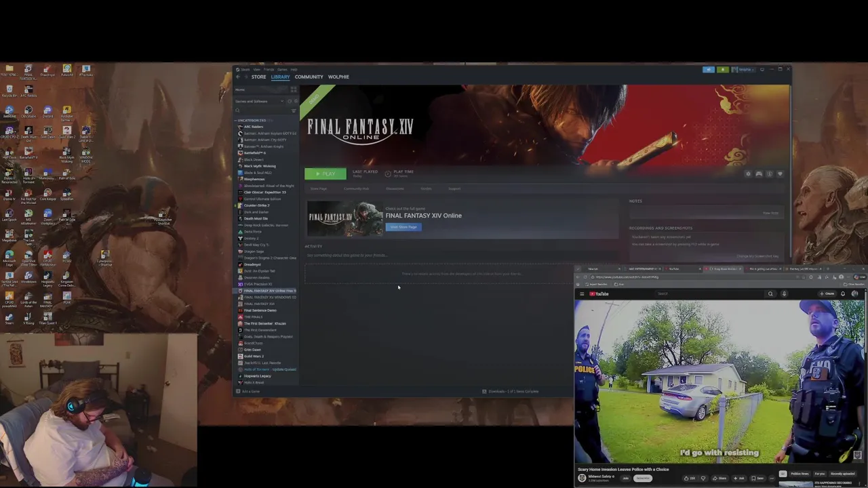868x488 pixels.
Task: Open YouTube notifications bell
Action: click(x=843, y=293)
